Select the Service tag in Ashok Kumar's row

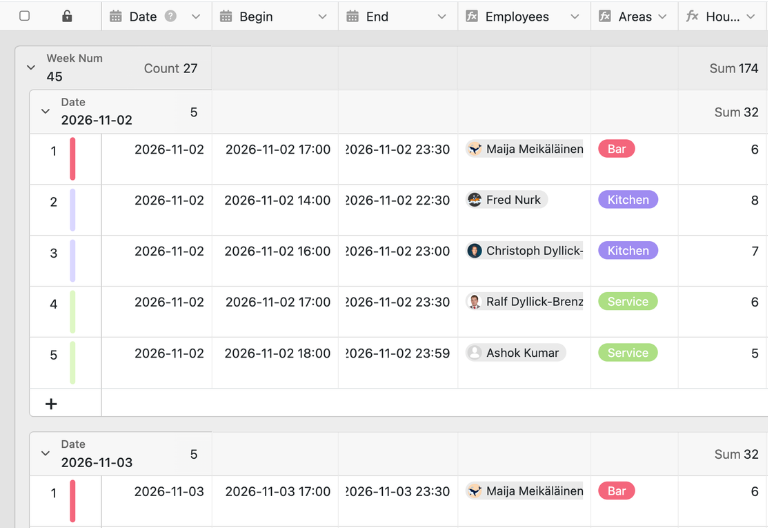click(x=627, y=353)
